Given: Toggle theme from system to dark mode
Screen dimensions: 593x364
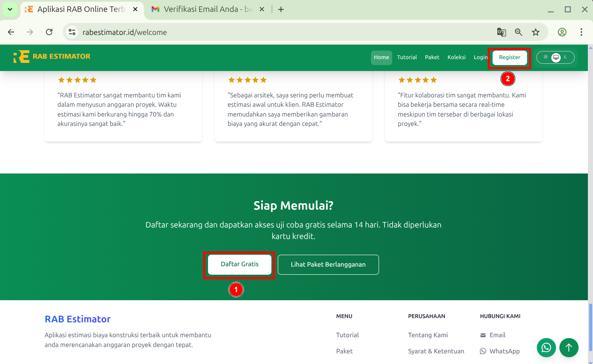Looking at the screenshot, I should [x=565, y=57].
